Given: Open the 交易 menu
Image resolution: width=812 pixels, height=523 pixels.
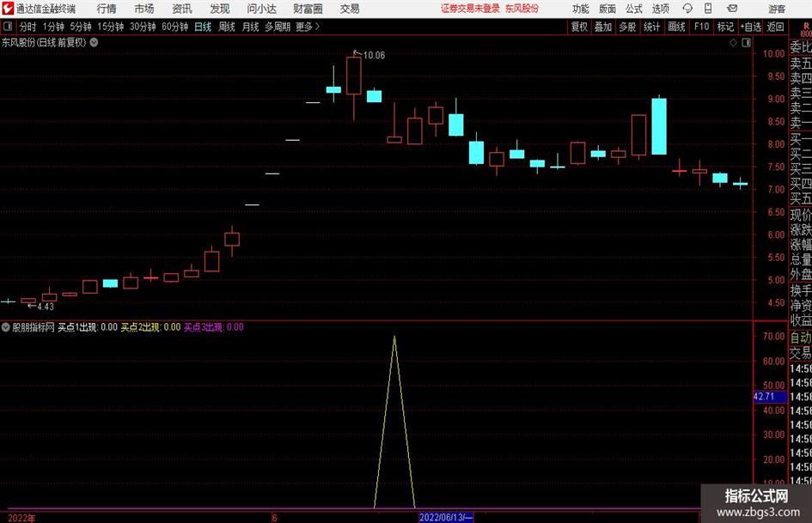Looking at the screenshot, I should pyautogui.click(x=350, y=9).
